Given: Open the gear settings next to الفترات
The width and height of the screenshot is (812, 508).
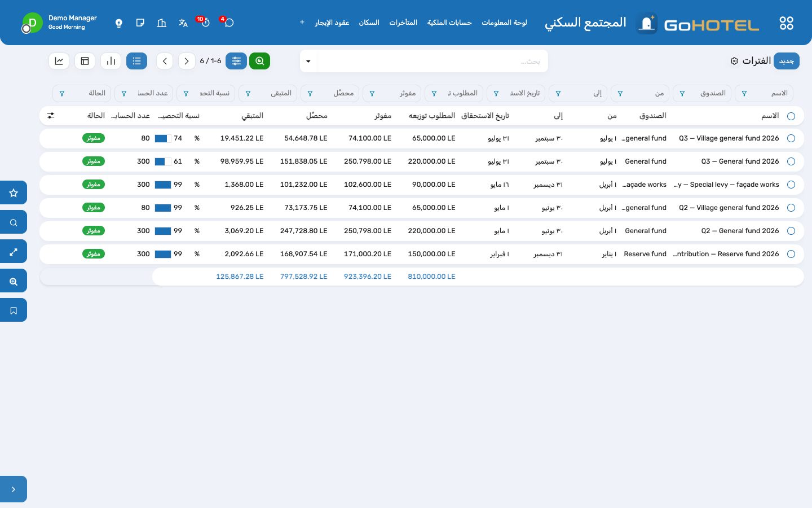Looking at the screenshot, I should click(x=734, y=61).
